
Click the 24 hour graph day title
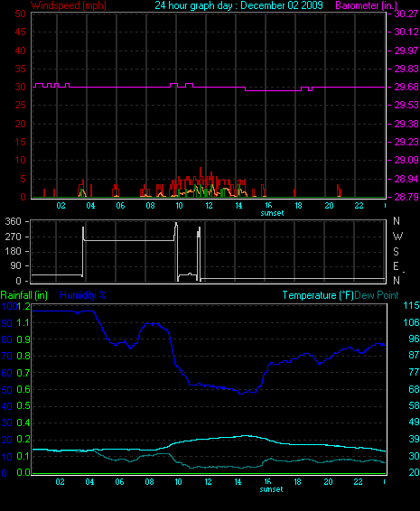coord(238,5)
